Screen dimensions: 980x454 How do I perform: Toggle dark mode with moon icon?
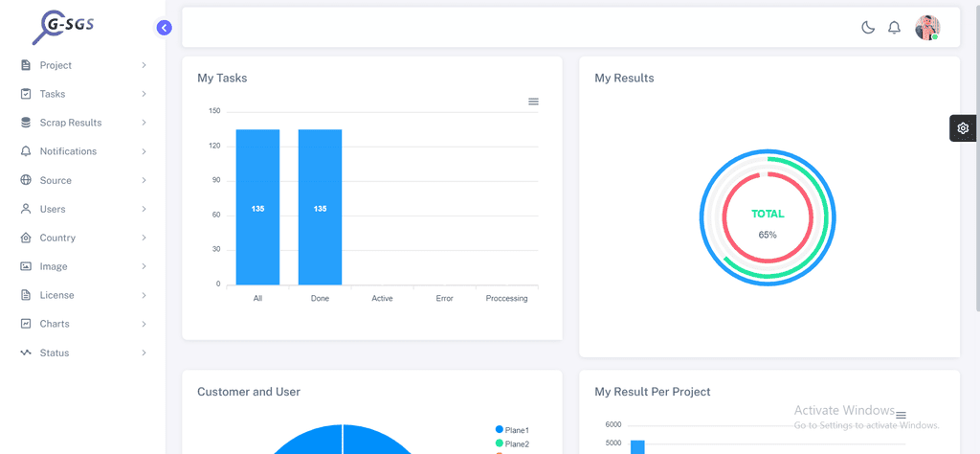867,28
